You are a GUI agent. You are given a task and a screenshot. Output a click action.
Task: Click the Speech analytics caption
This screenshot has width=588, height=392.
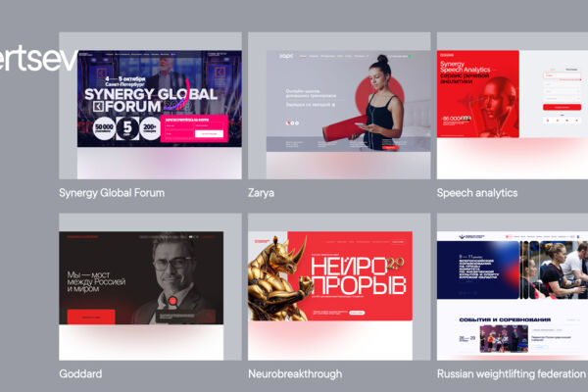[x=477, y=193]
